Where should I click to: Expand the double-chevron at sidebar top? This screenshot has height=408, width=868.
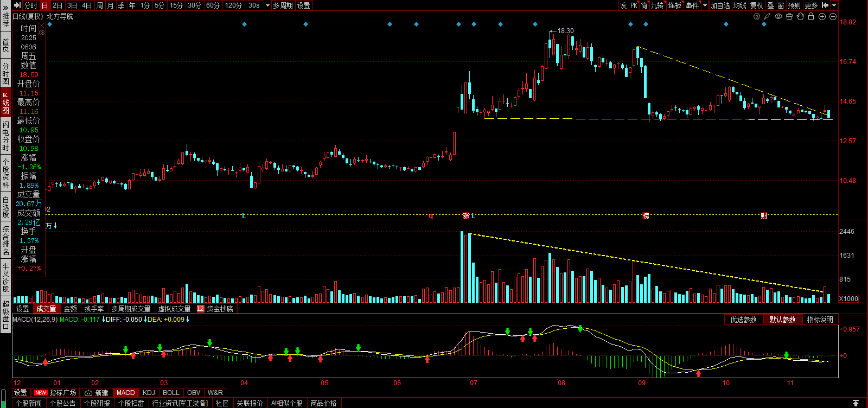[5, 8]
